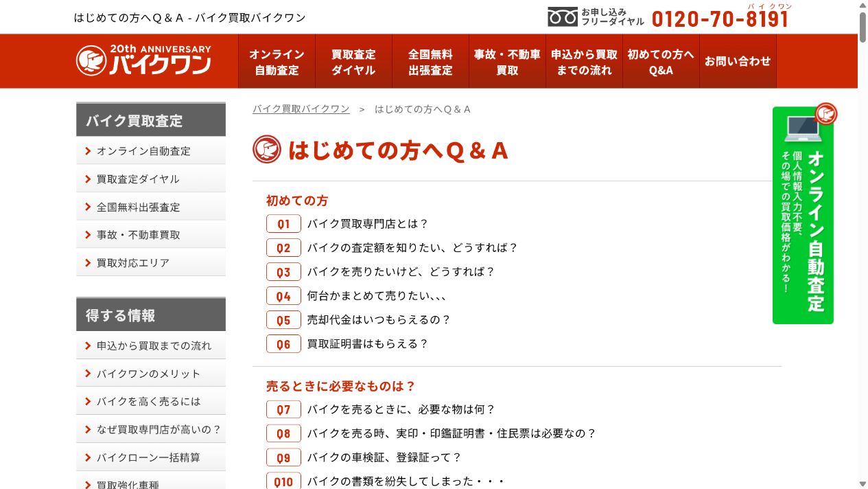
Task: Click the chevron next to バイクローン一括精算
Action: (88, 457)
